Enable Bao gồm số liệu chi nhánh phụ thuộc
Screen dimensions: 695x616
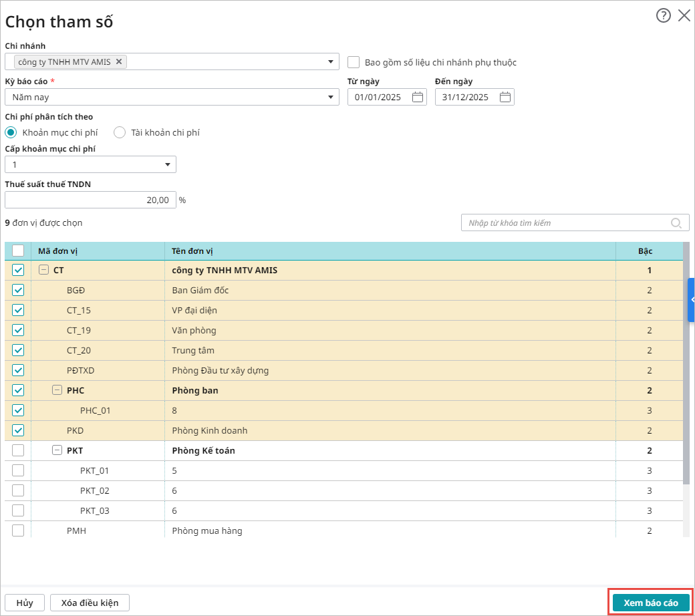point(354,62)
